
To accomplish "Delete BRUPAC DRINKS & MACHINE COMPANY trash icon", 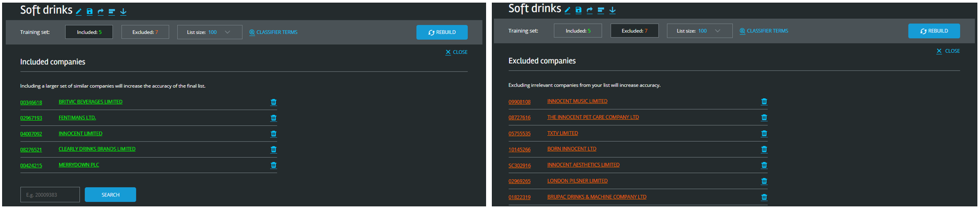I will point(764,197).
